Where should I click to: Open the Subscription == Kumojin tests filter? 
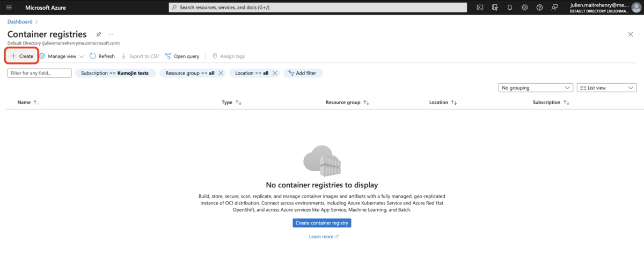tap(115, 73)
